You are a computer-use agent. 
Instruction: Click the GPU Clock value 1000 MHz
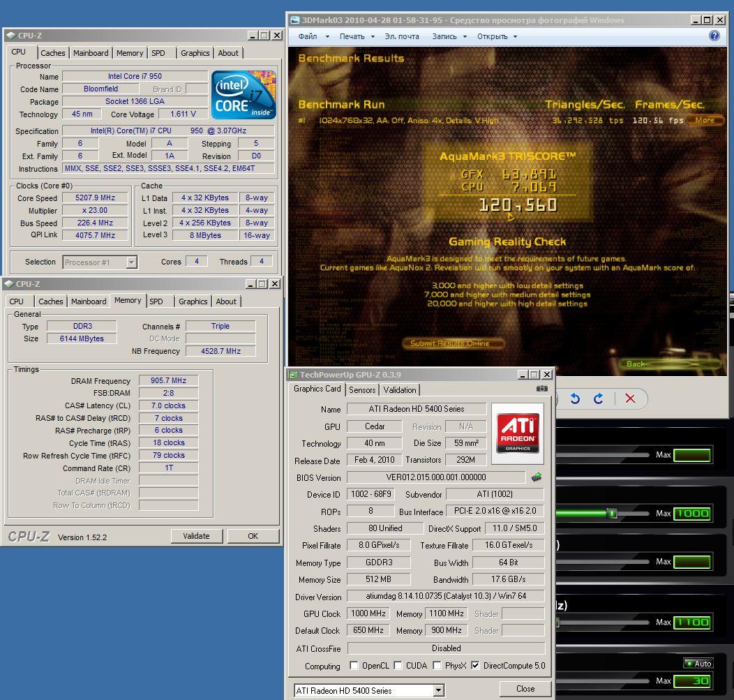pyautogui.click(x=368, y=613)
